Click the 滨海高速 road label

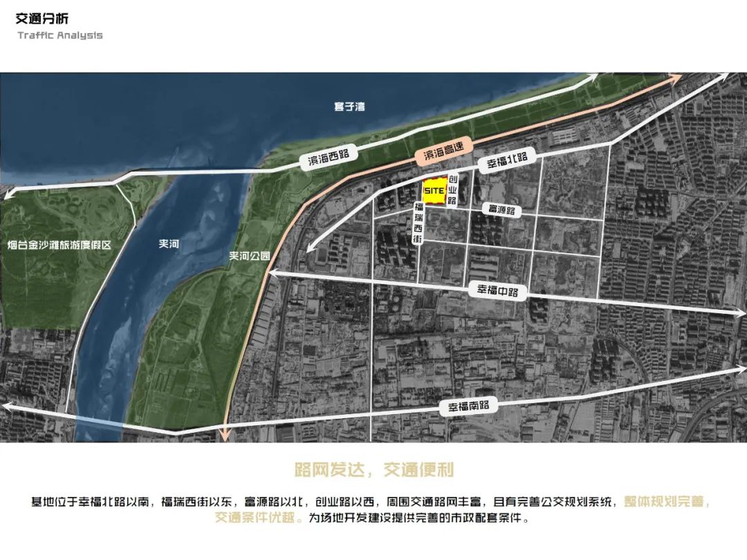coord(443,151)
